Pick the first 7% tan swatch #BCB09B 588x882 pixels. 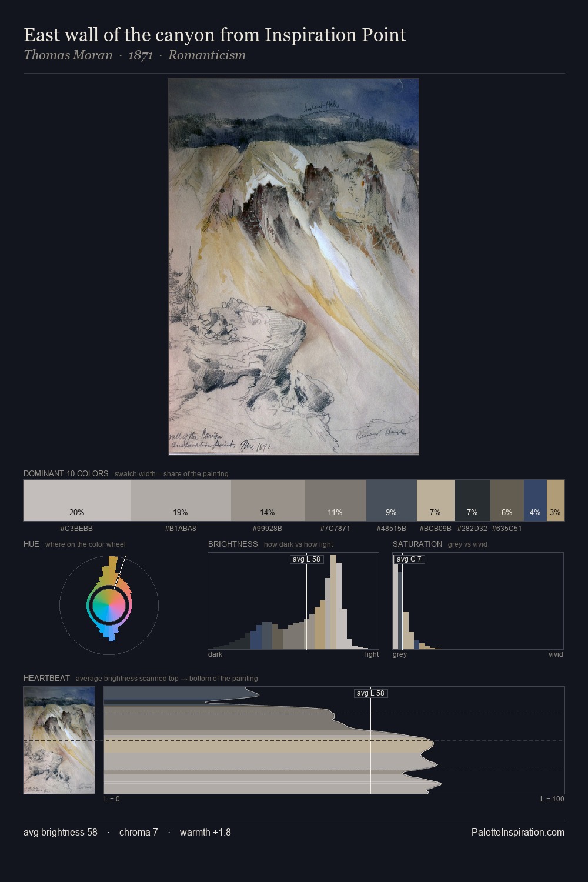pos(436,500)
